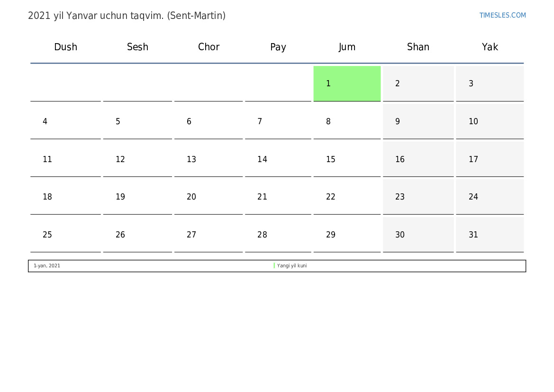Viewport: 554px width, 392px height.
Task: Click the 1-yan, 2021 date entry
Action: click(47, 266)
